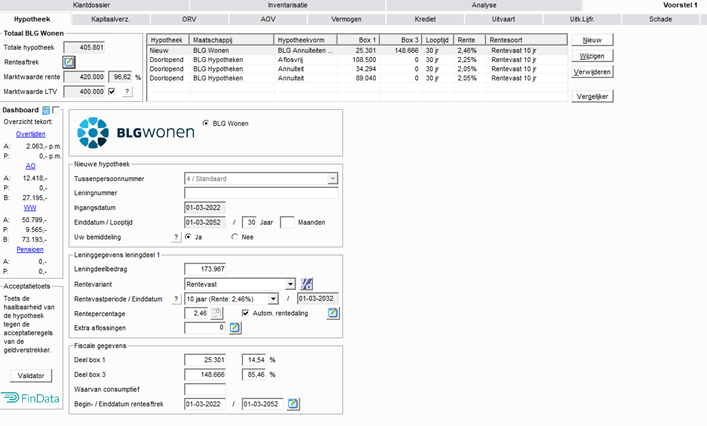The image size is (707, 426).
Task: Select the Hypotheek tab
Action: point(32,19)
